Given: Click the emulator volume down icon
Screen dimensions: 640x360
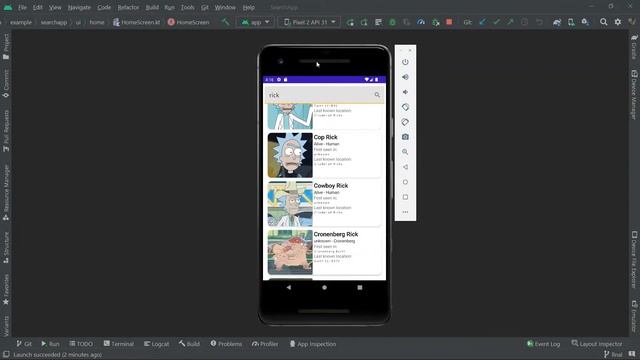Looking at the screenshot, I should pos(405,92).
